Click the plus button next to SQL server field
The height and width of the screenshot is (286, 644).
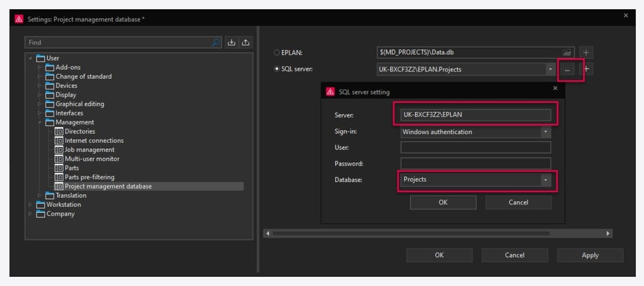coord(587,69)
